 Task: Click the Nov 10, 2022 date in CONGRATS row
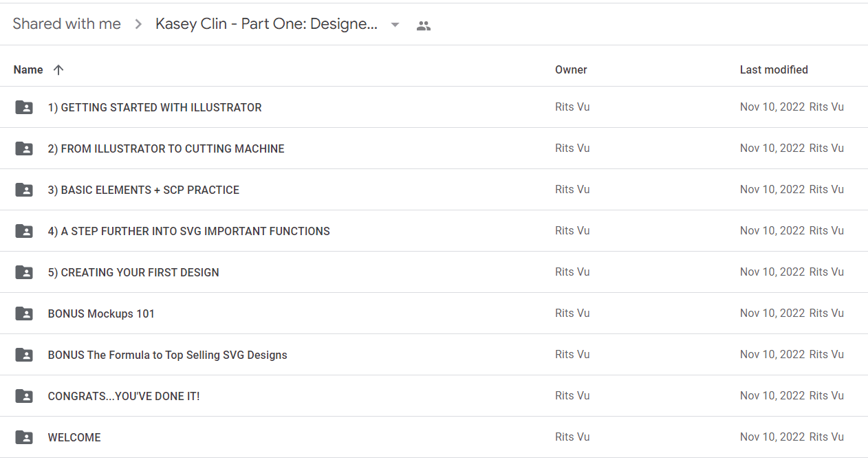point(772,396)
